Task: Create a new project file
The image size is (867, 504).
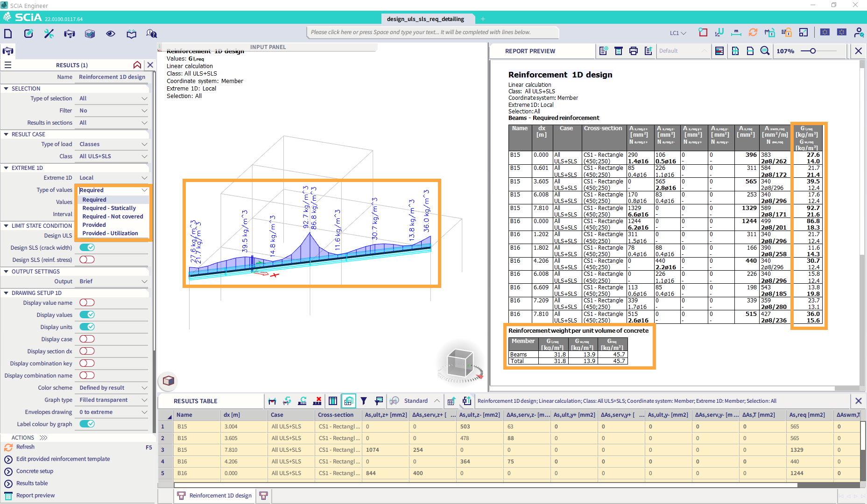Action: 8,34
